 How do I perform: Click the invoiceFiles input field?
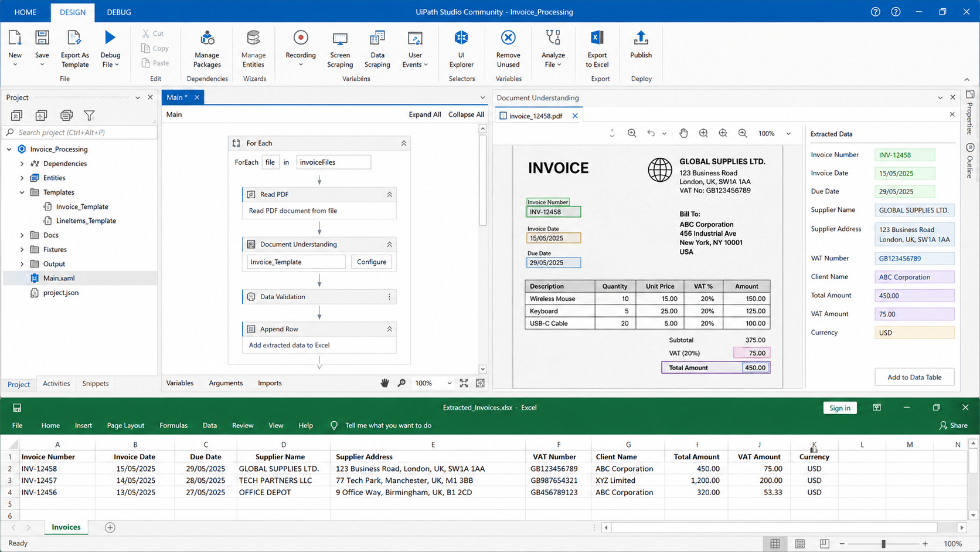(x=334, y=162)
